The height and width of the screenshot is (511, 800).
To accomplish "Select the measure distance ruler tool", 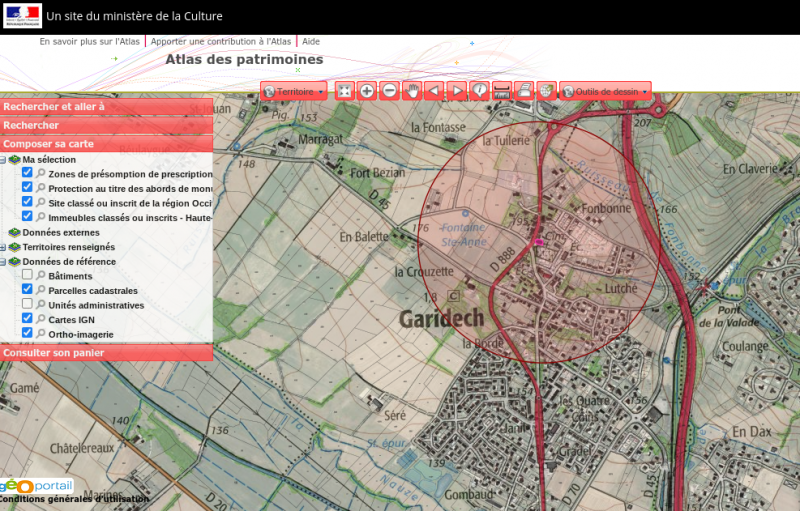I will [502, 91].
